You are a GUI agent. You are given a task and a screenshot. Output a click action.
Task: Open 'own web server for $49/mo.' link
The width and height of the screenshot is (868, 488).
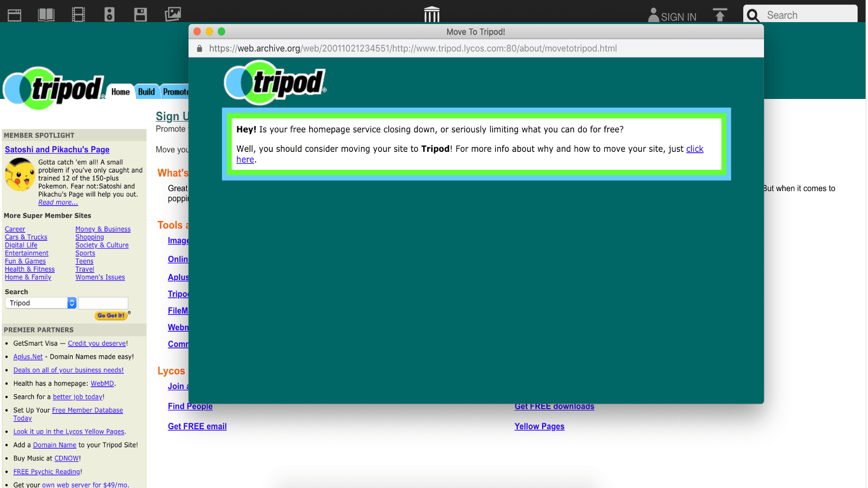pyautogui.click(x=85, y=485)
